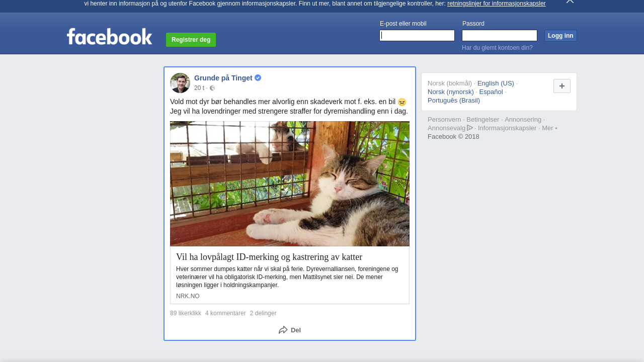Click the article description about dumped cats
This screenshot has height=362, width=644.
[287, 277]
